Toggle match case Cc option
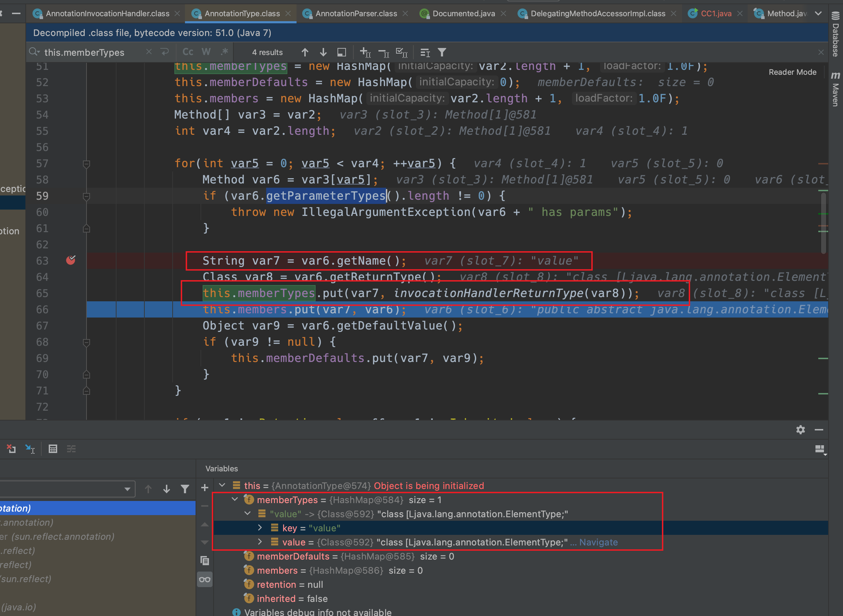 (187, 52)
